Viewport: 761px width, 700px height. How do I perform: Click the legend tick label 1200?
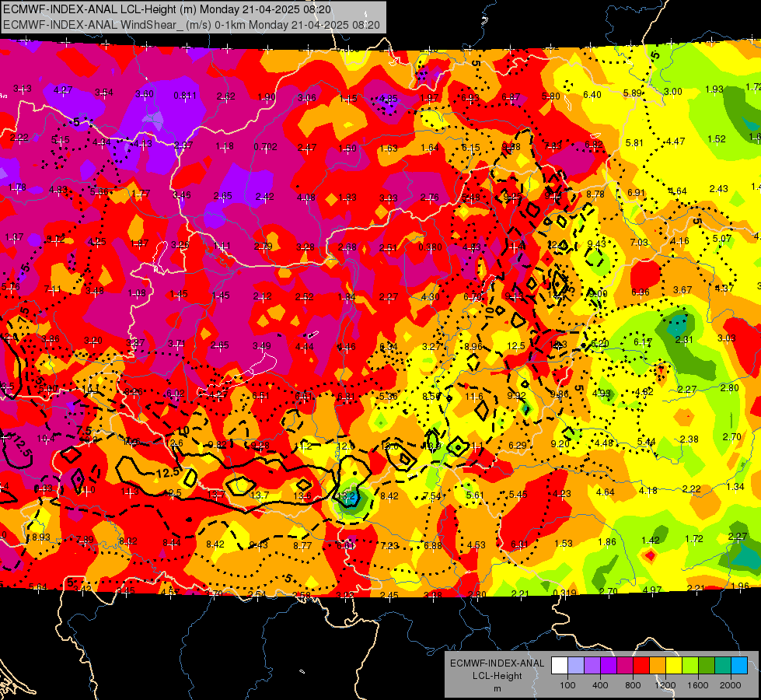(x=665, y=685)
